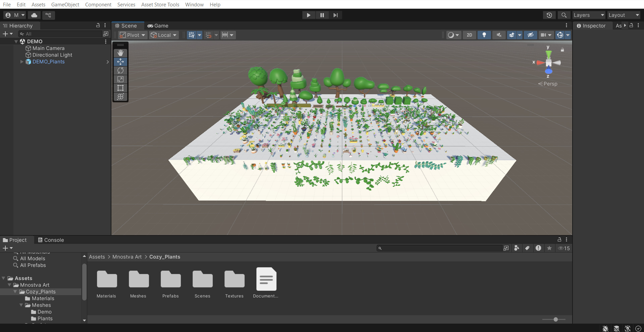Toggle hidden packages visibility count 15
644x332 pixels.
coord(564,248)
